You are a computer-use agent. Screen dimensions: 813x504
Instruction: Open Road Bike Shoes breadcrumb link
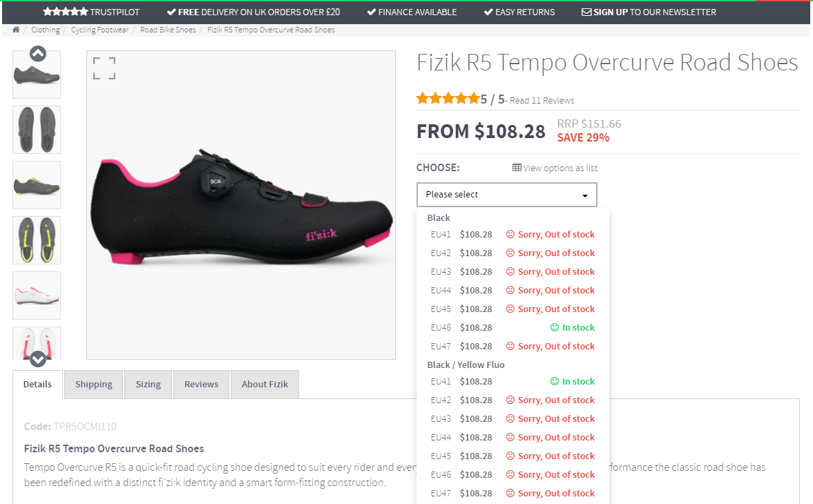click(x=168, y=30)
